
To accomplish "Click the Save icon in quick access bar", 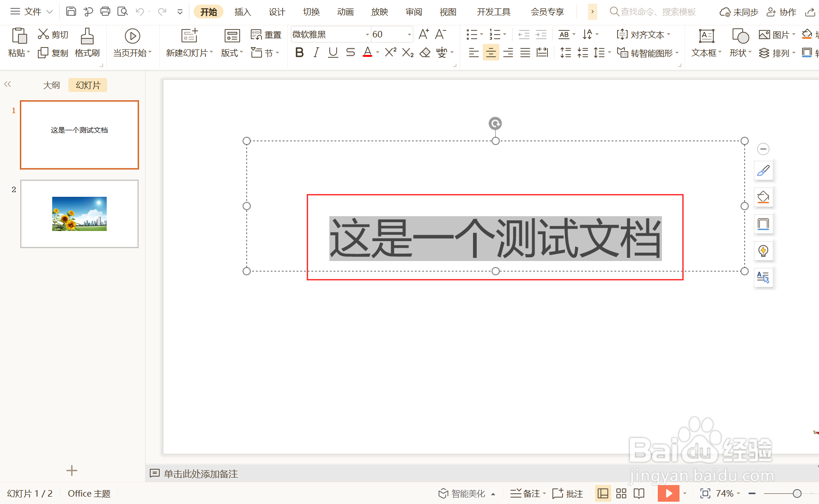I will [71, 12].
